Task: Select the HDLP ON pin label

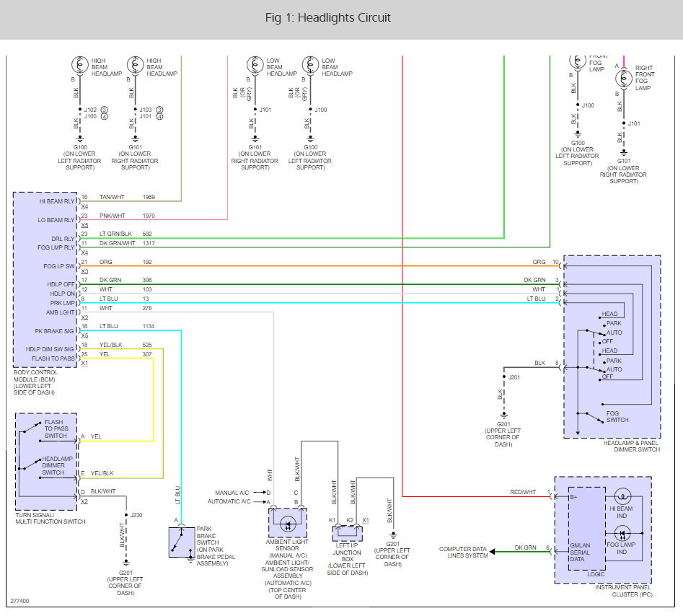Action: tap(62, 294)
